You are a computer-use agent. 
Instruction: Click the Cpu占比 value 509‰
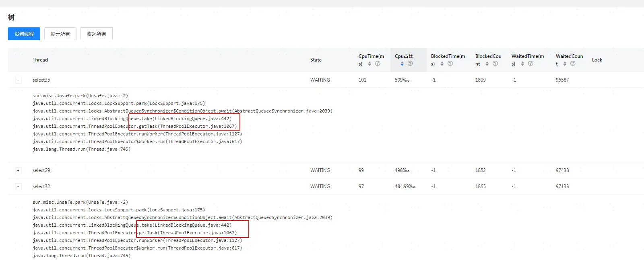(402, 80)
